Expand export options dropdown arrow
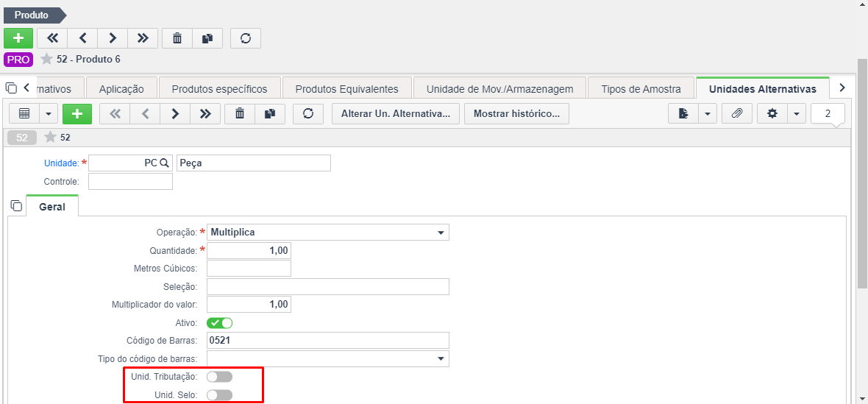This screenshot has width=868, height=404. click(x=708, y=113)
